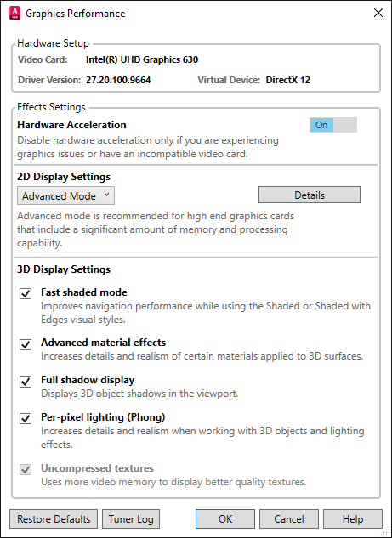This screenshot has width=392, height=538.
Task: Toggle the Full shadow display checkbox
Action: click(26, 382)
